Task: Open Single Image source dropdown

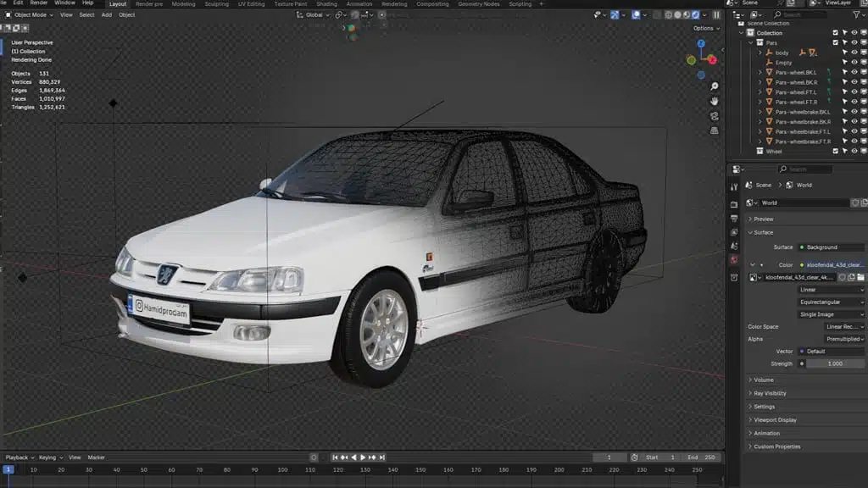Action: pyautogui.click(x=831, y=314)
